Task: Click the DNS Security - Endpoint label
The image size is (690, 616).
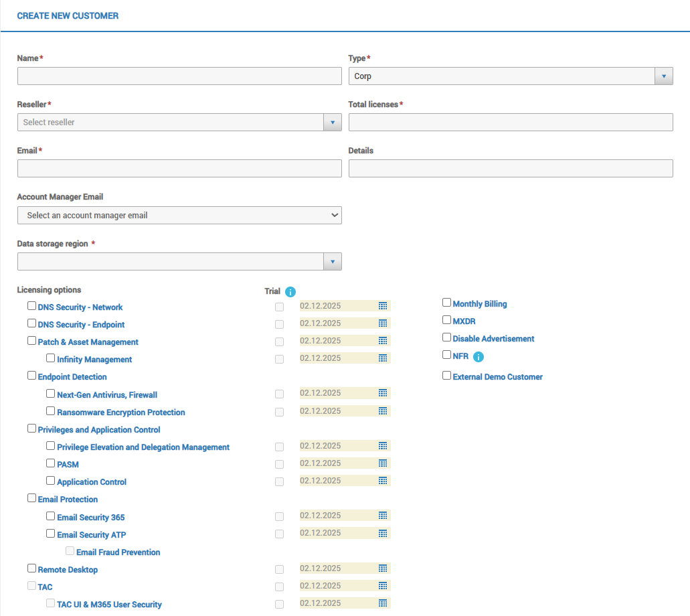Action: click(x=81, y=325)
